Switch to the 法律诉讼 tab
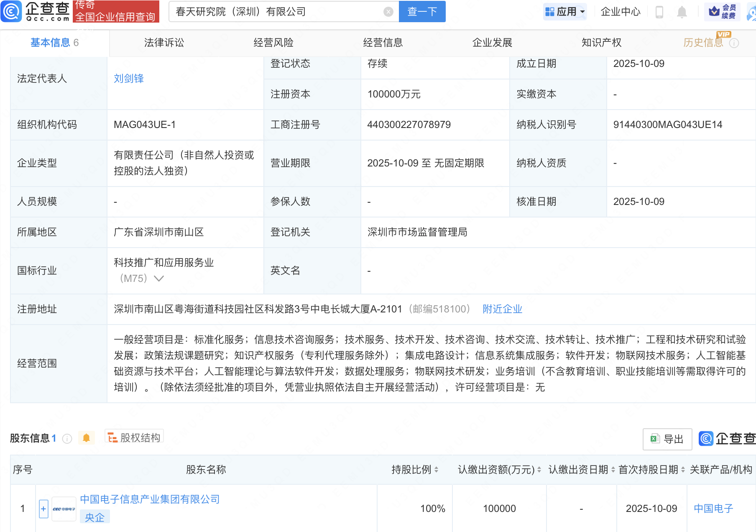The height and width of the screenshot is (532, 756). [164, 43]
